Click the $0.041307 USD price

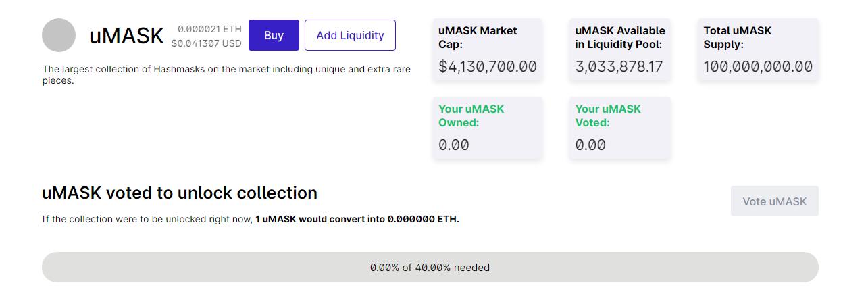pos(206,43)
